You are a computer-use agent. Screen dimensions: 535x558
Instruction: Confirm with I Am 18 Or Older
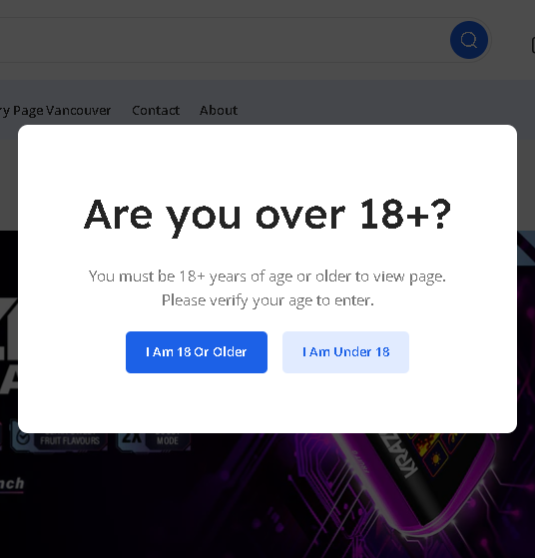(196, 352)
